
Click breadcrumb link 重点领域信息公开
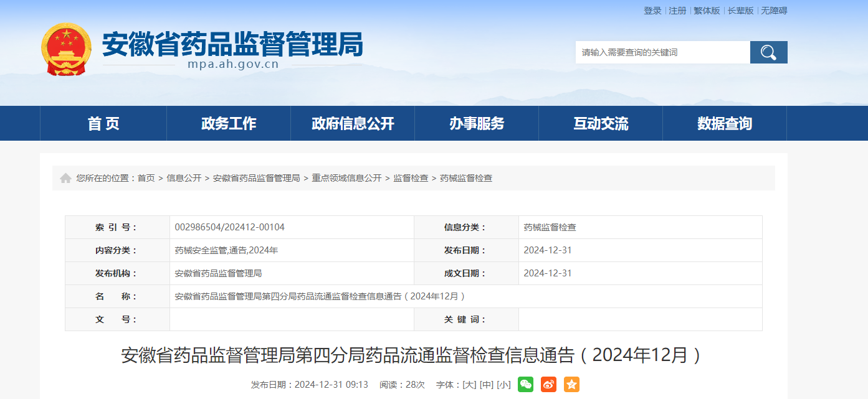click(346, 178)
